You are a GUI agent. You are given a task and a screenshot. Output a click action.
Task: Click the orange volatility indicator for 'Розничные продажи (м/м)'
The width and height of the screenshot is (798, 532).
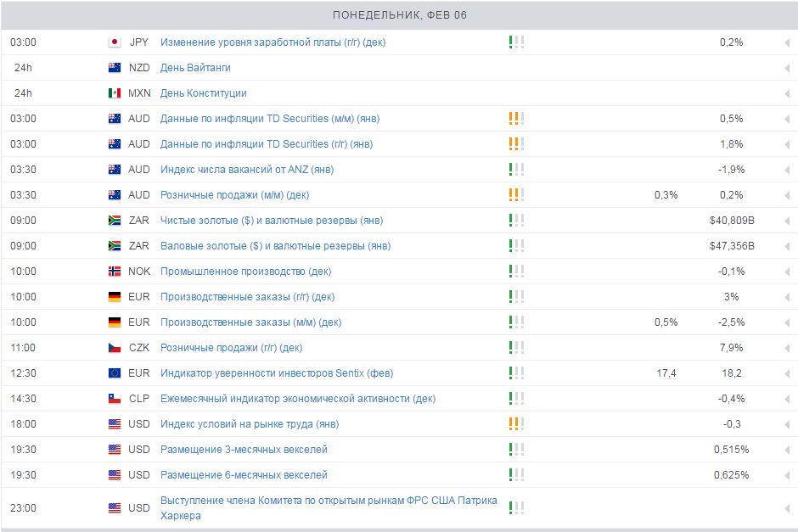(516, 195)
